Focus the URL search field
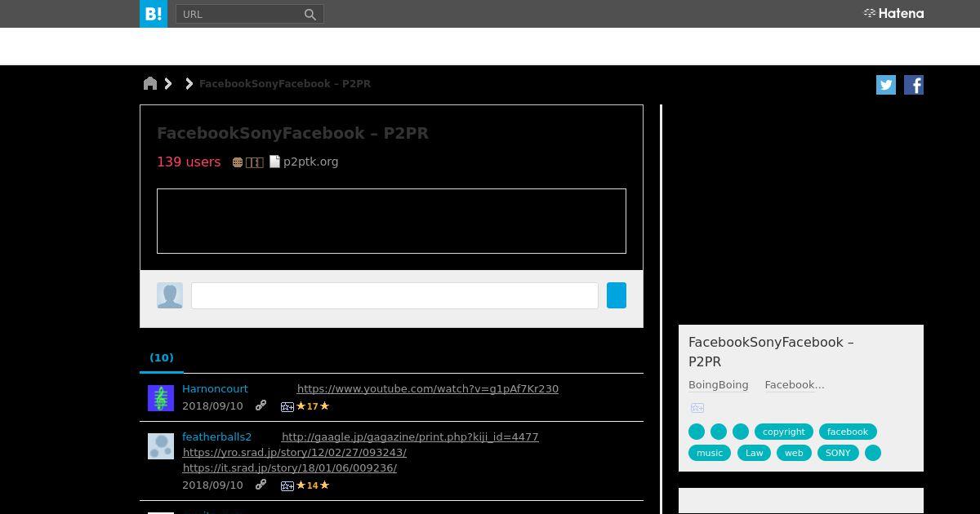This screenshot has width=980, height=514. [239, 14]
